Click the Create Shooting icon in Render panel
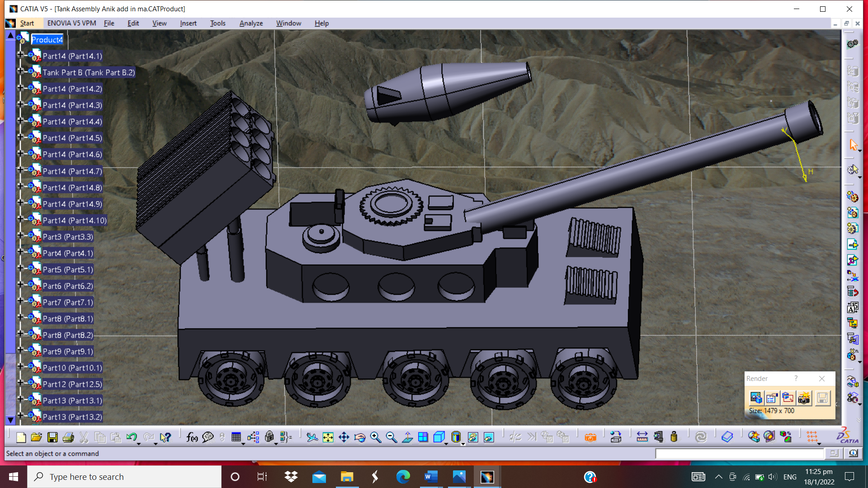The width and height of the screenshot is (868, 488). point(756,398)
